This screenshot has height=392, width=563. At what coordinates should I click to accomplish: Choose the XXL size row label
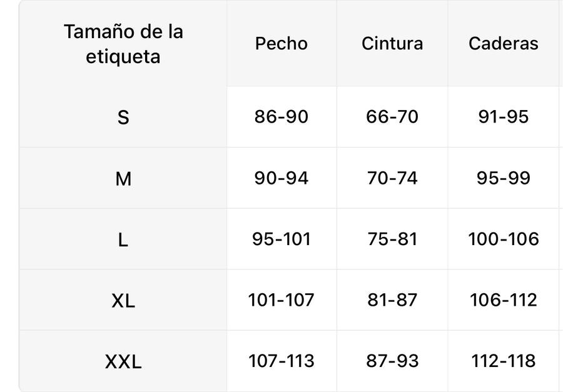point(123,361)
